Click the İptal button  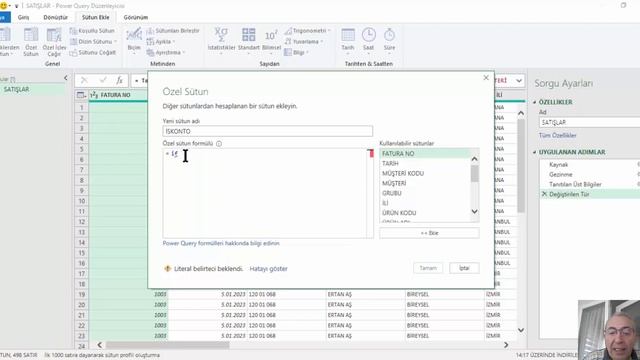click(464, 268)
